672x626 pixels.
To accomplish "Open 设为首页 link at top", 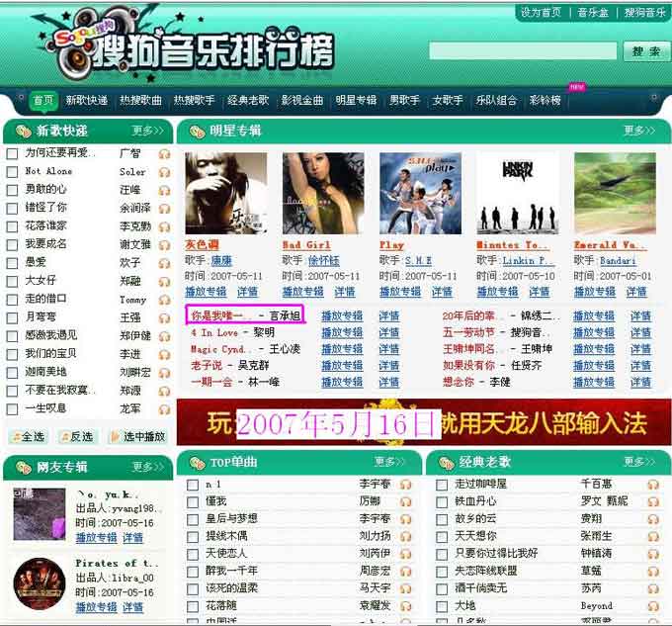I will coord(541,13).
